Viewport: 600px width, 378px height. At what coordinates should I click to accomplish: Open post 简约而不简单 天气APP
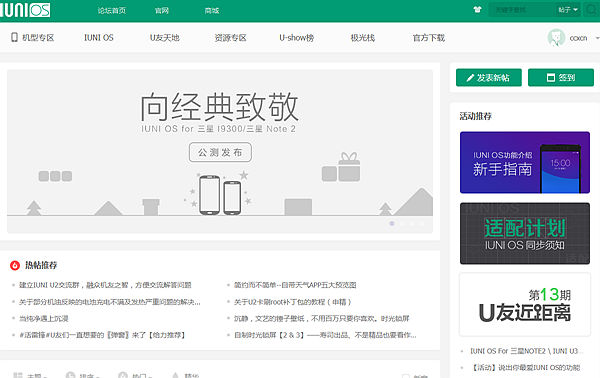pos(295,285)
